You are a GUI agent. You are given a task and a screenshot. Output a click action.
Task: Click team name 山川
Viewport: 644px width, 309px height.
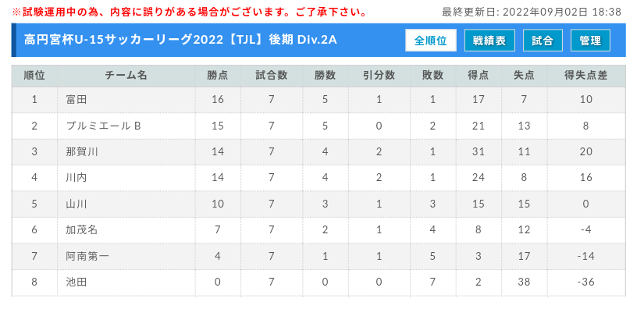[x=76, y=204]
